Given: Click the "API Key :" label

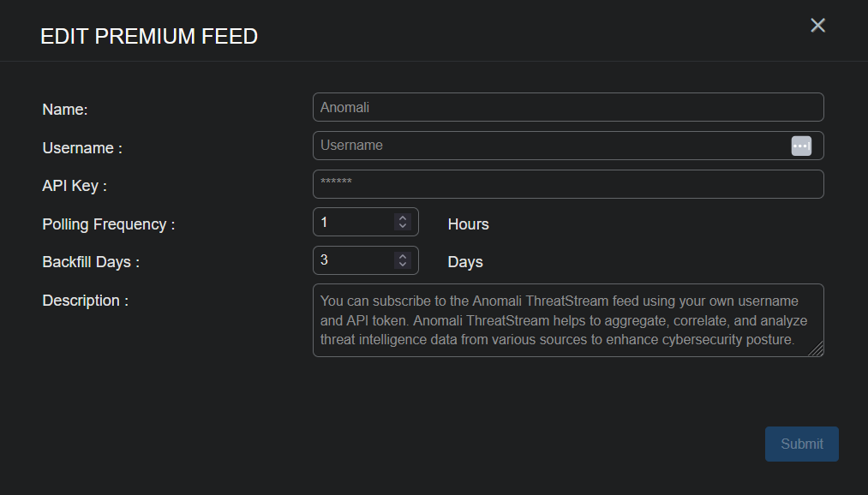Looking at the screenshot, I should 75,186.
